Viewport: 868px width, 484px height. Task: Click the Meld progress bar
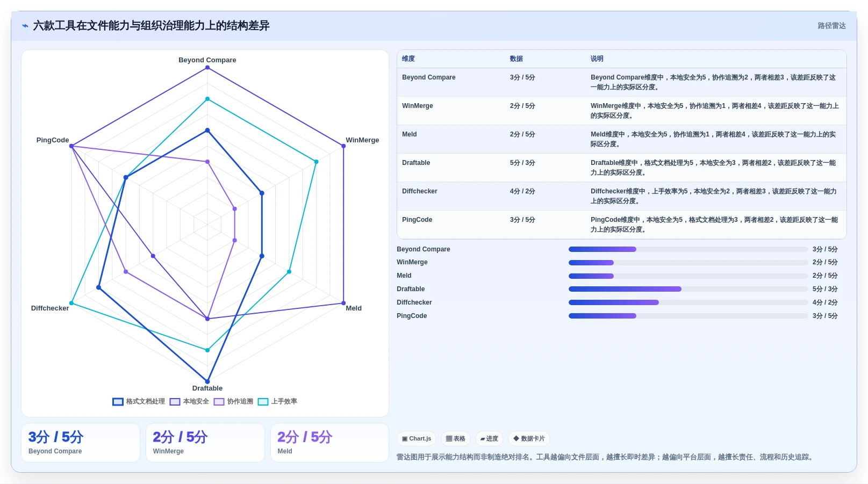click(x=688, y=276)
